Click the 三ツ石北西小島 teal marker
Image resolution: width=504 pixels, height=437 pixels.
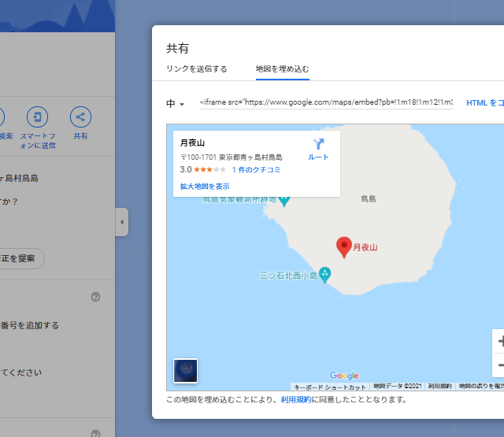point(324,275)
